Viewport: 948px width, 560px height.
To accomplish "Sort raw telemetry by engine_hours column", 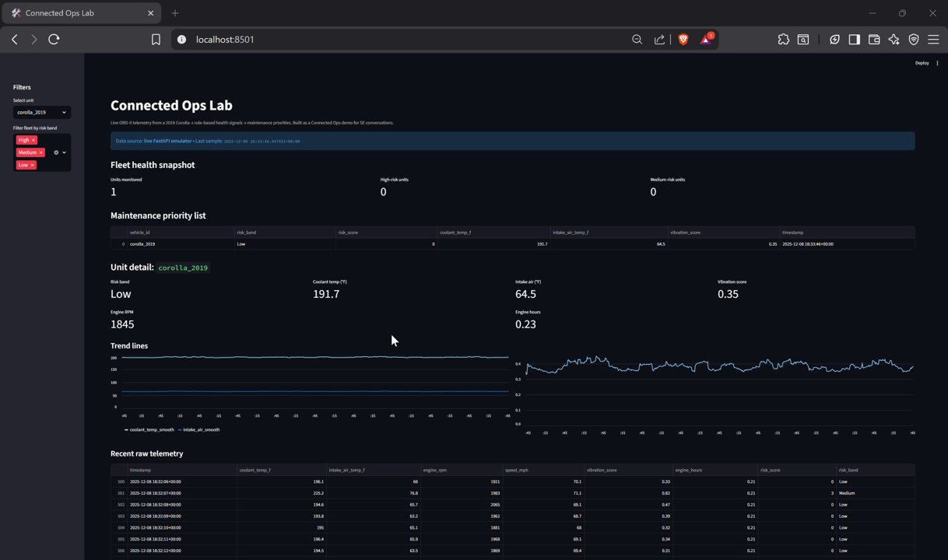I will click(715, 470).
